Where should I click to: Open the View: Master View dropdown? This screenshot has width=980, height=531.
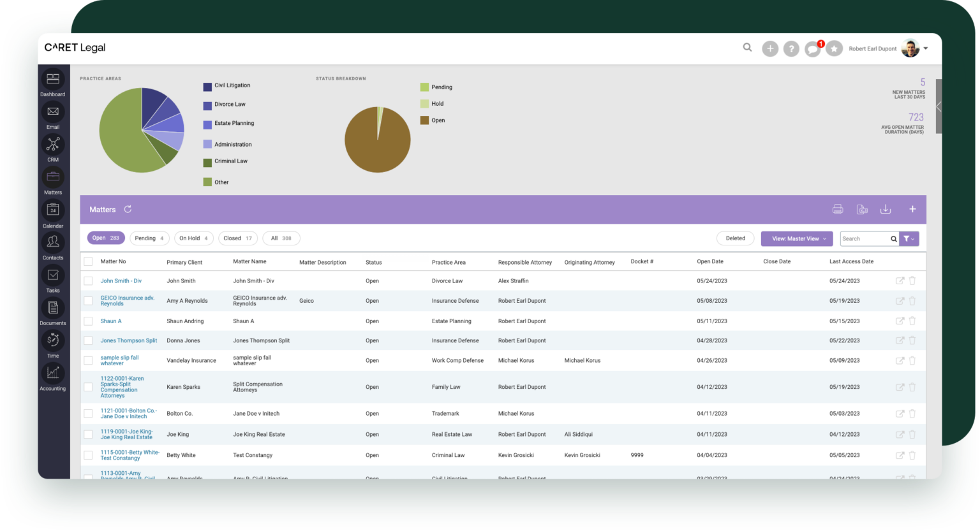pyautogui.click(x=796, y=238)
